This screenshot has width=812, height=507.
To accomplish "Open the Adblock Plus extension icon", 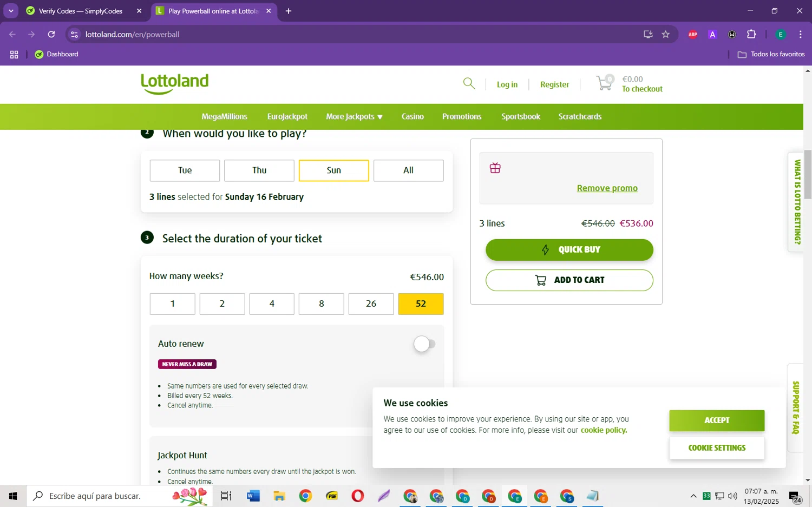I will (693, 34).
